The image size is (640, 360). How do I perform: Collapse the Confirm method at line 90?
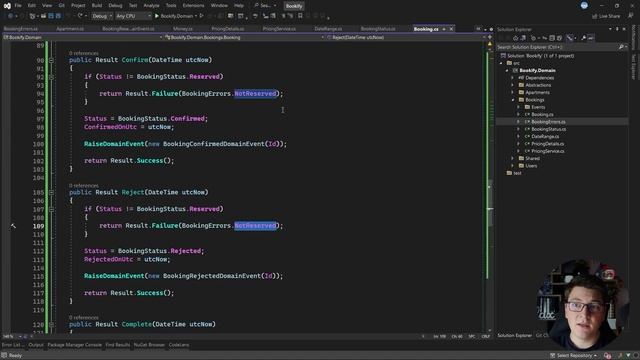pyautogui.click(x=51, y=60)
